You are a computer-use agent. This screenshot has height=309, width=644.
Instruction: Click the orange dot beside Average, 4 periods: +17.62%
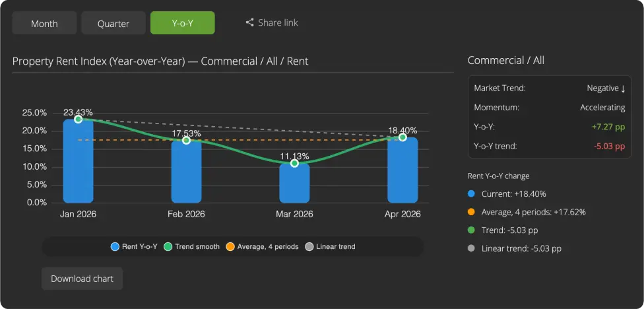click(x=472, y=212)
